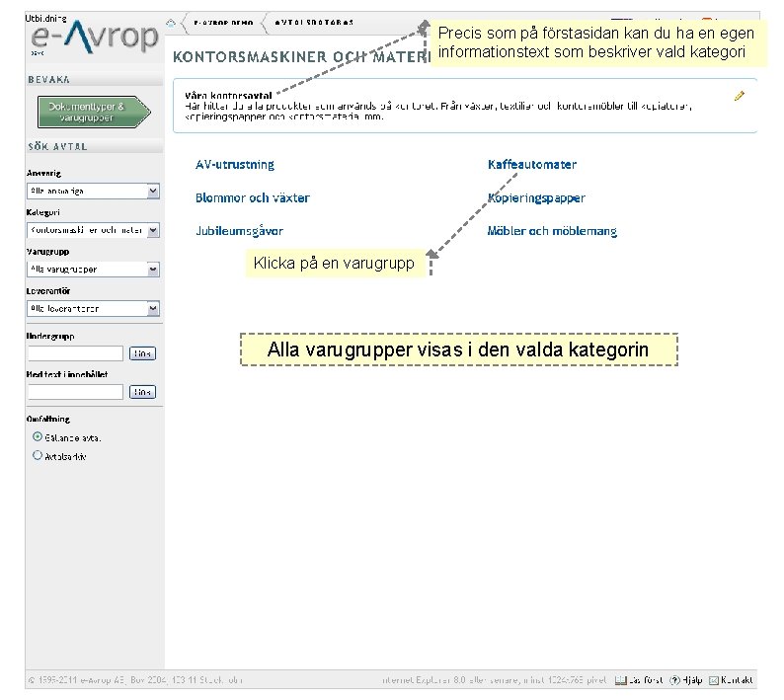Select the Avtalsarkiv radio button
Viewport: 784px width, 700px height.
[x=38, y=455]
